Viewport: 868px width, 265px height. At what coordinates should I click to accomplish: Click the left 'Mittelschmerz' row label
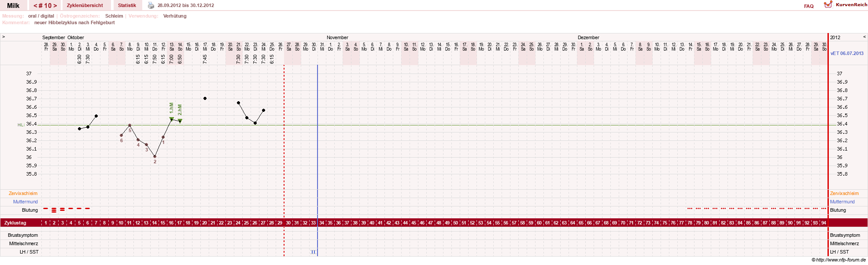[x=24, y=243]
